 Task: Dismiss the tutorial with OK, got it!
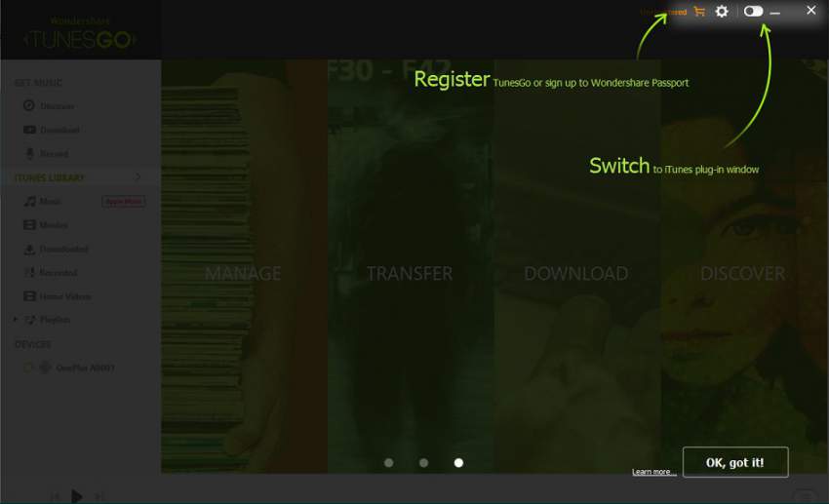pyautogui.click(x=735, y=462)
